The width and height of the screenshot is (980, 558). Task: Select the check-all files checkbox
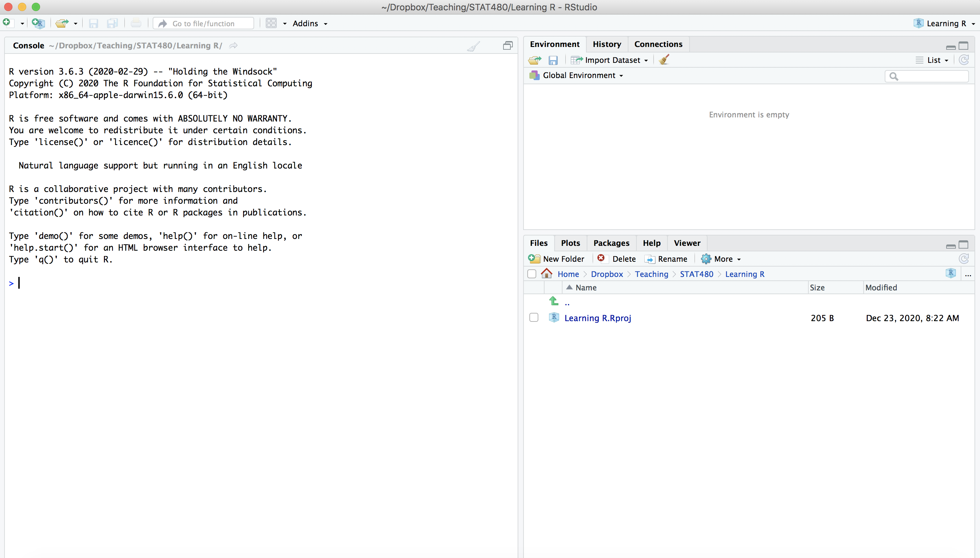(532, 273)
